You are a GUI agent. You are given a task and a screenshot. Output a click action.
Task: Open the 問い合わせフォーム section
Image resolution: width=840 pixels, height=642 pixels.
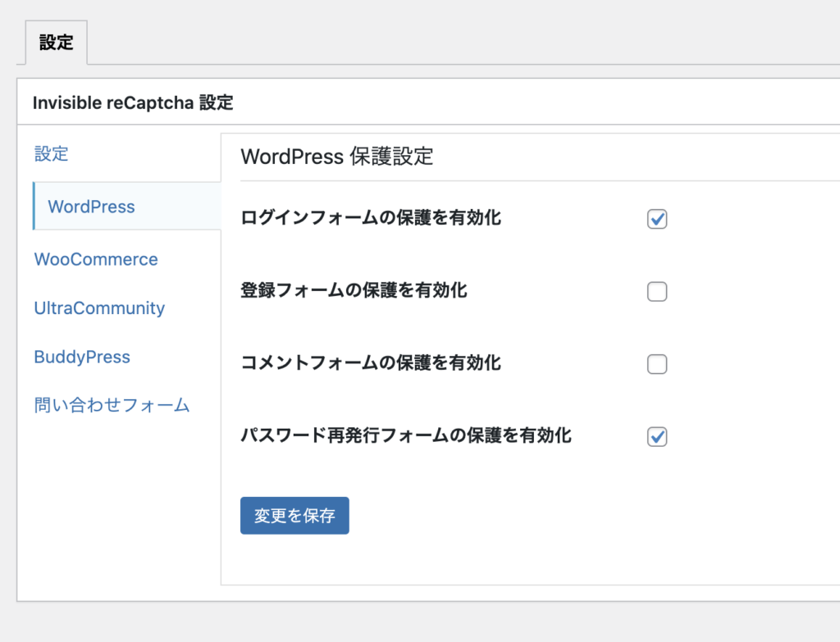[x=112, y=405]
